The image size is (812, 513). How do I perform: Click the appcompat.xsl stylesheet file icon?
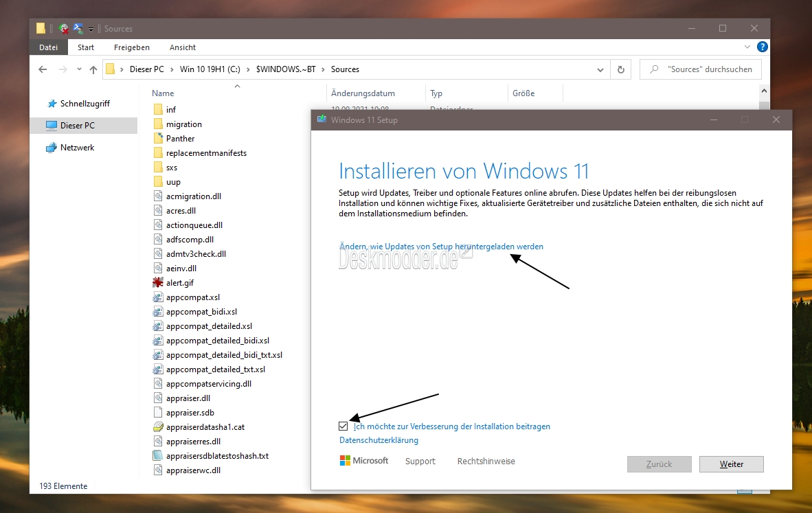[158, 297]
